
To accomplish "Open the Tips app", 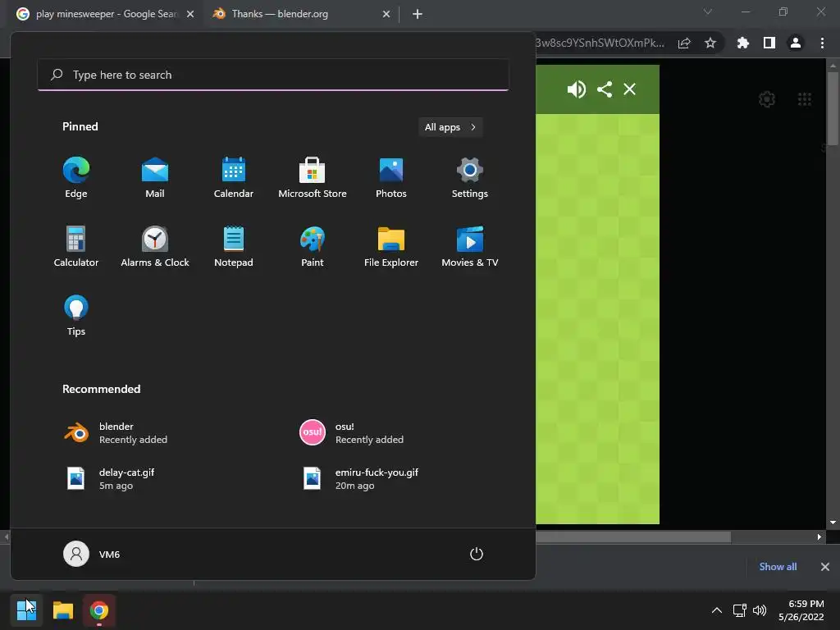I will tap(76, 316).
